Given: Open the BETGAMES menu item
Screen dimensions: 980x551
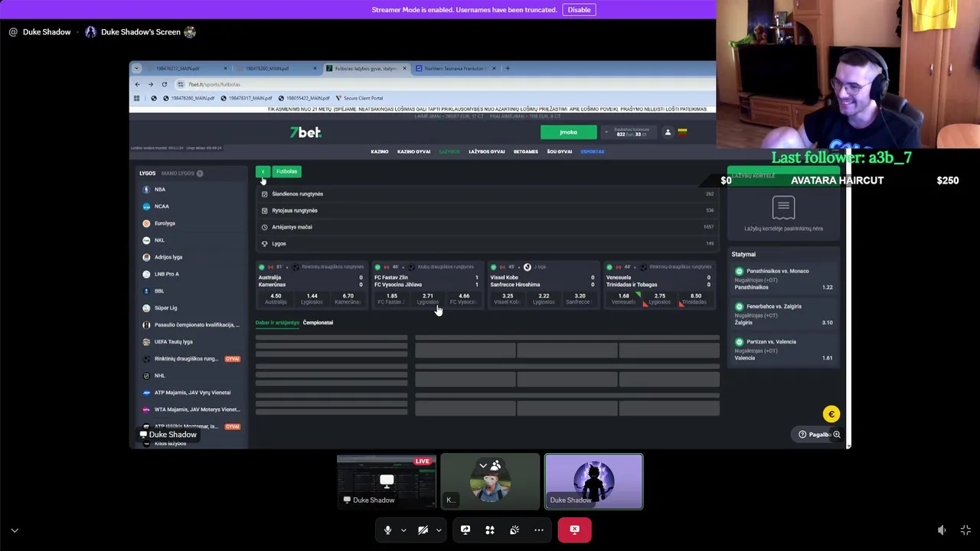Looking at the screenshot, I should tap(525, 152).
